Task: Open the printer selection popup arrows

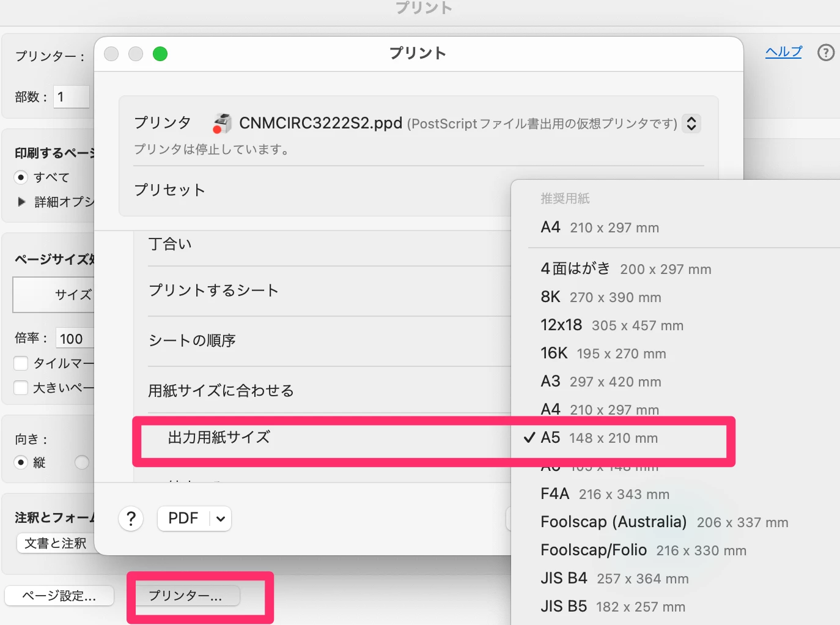Action: (x=691, y=124)
